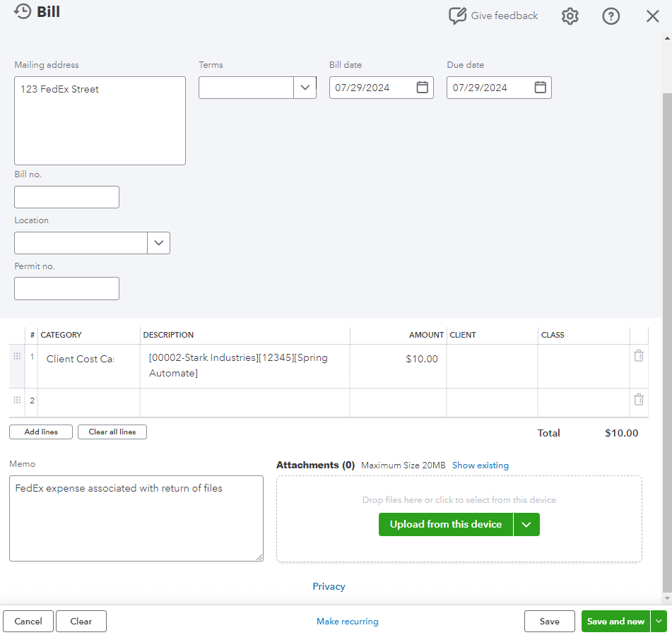This screenshot has width=672, height=635.
Task: Click the Make recurring link
Action: coord(347,622)
